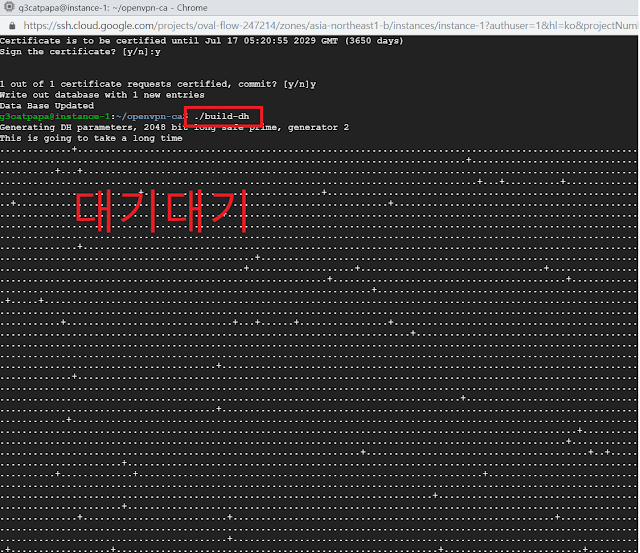Click 'Write out database with 1 new entries'
This screenshot has width=640, height=553.
click(102, 95)
